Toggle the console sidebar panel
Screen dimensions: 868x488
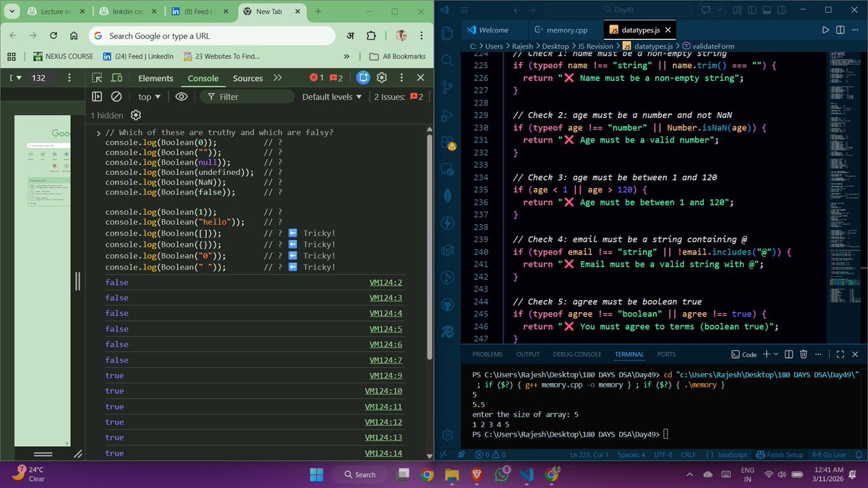click(96, 97)
